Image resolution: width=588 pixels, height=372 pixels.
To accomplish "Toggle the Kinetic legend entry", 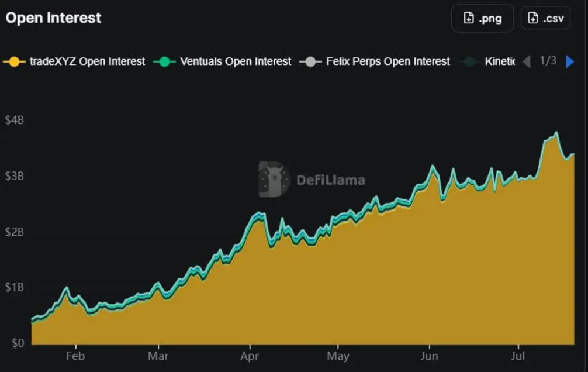I will point(487,61).
